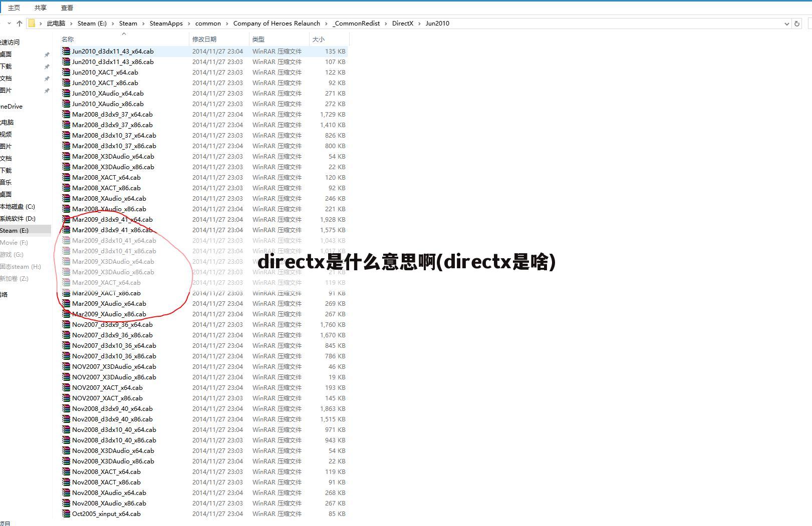Screen dimensions: 812x526
Task: Navigate to DirectX via the breadcrumb
Action: tap(403, 23)
